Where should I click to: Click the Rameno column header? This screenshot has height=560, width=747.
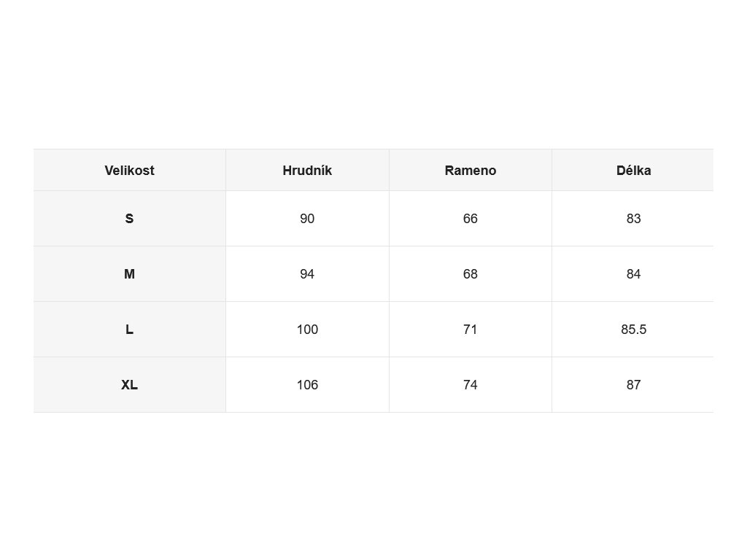click(x=471, y=171)
